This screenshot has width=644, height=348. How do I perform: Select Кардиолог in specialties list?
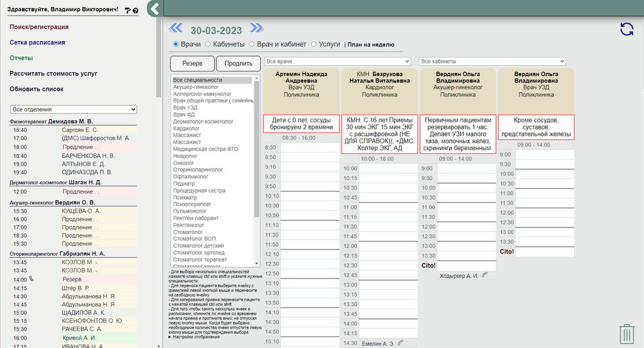tap(212, 129)
